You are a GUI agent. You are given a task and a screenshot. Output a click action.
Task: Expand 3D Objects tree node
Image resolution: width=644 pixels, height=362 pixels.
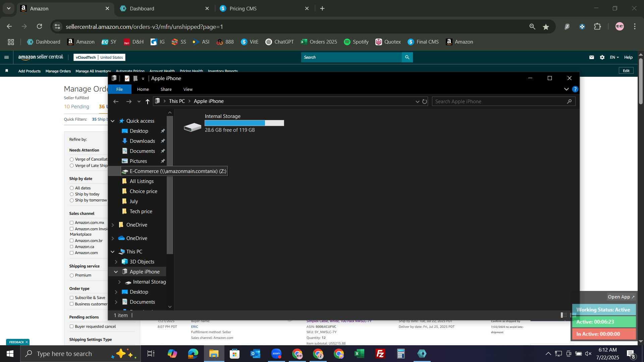[x=116, y=262]
